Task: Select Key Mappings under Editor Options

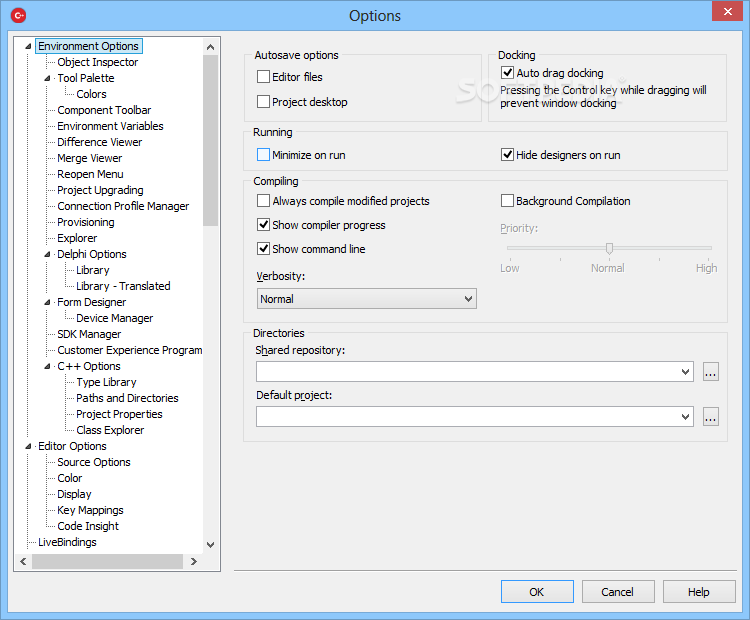Action: coord(90,510)
